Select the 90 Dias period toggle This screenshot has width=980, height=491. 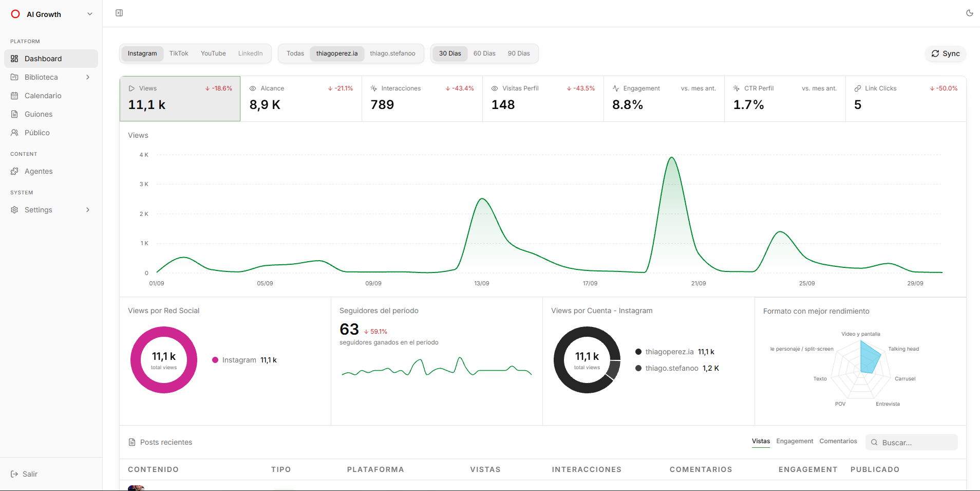pyautogui.click(x=519, y=53)
